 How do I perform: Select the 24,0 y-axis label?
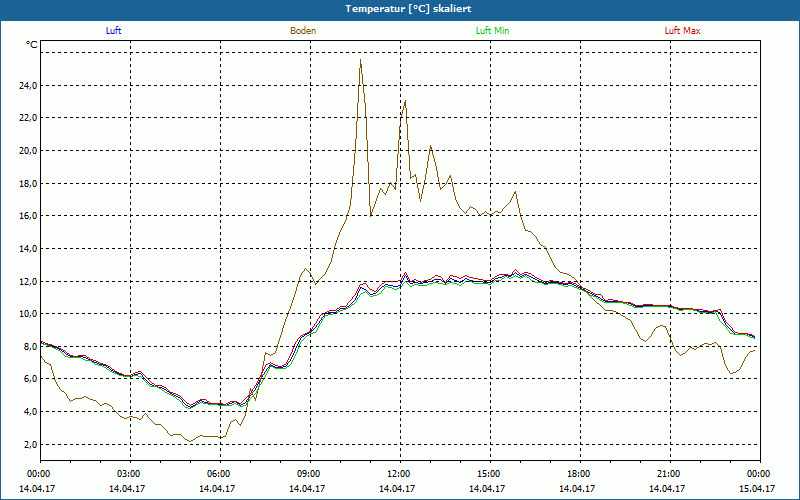click(28, 85)
